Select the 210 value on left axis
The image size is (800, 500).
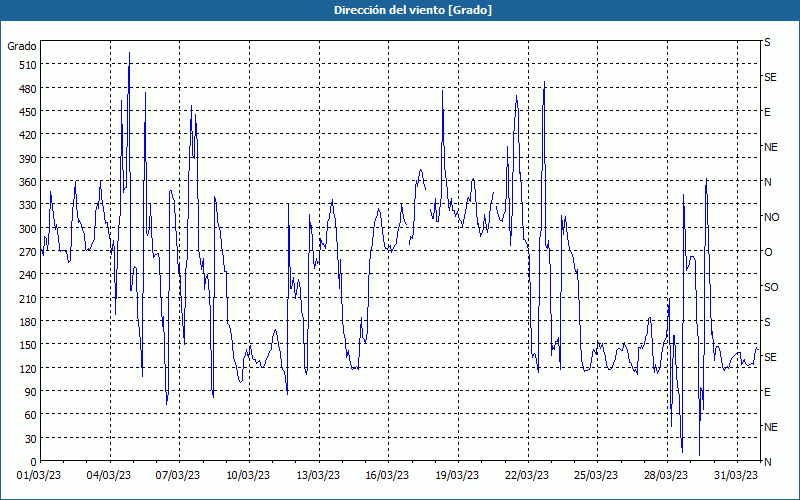27,298
